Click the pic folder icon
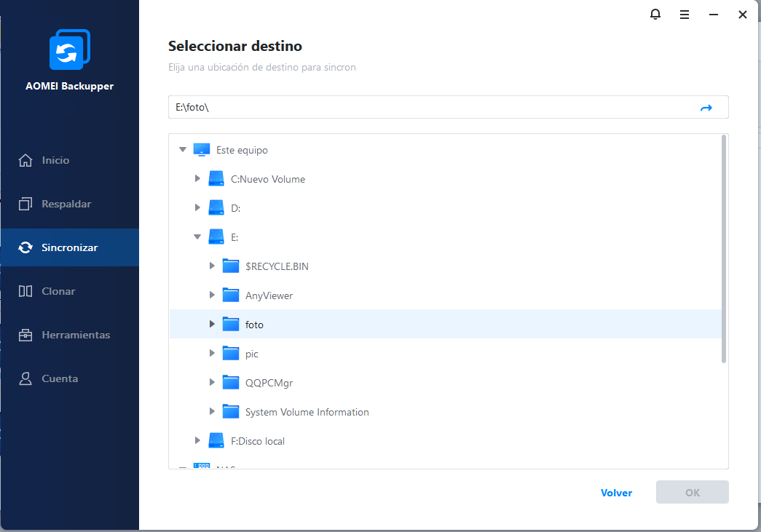Screen dimensions: 761x532 point(231,354)
